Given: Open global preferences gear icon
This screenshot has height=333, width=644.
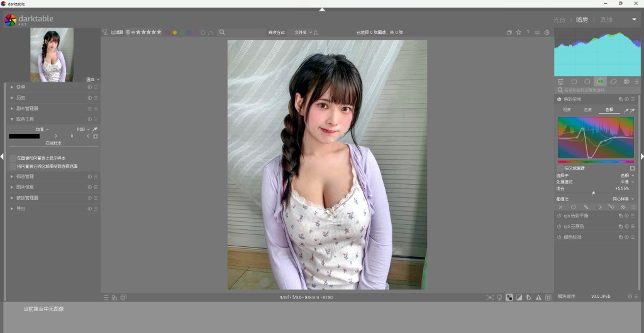Looking at the screenshot, I should pyautogui.click(x=547, y=32).
